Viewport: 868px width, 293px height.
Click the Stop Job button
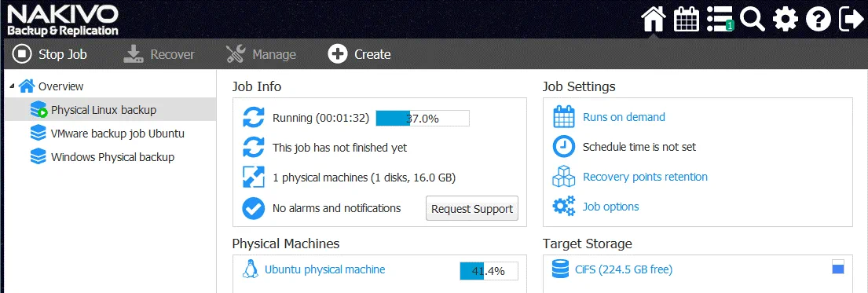(49, 54)
